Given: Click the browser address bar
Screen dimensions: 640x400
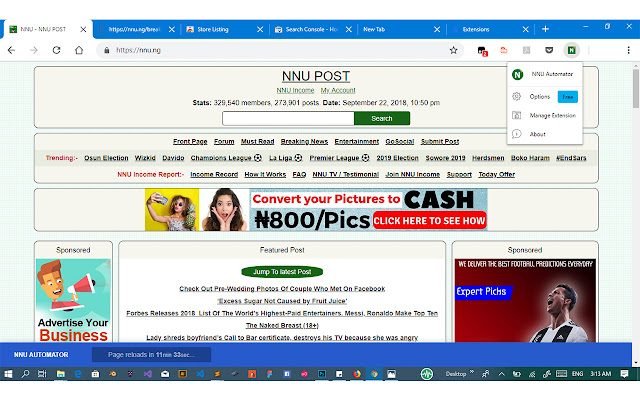Looking at the screenshot, I should [278, 50].
